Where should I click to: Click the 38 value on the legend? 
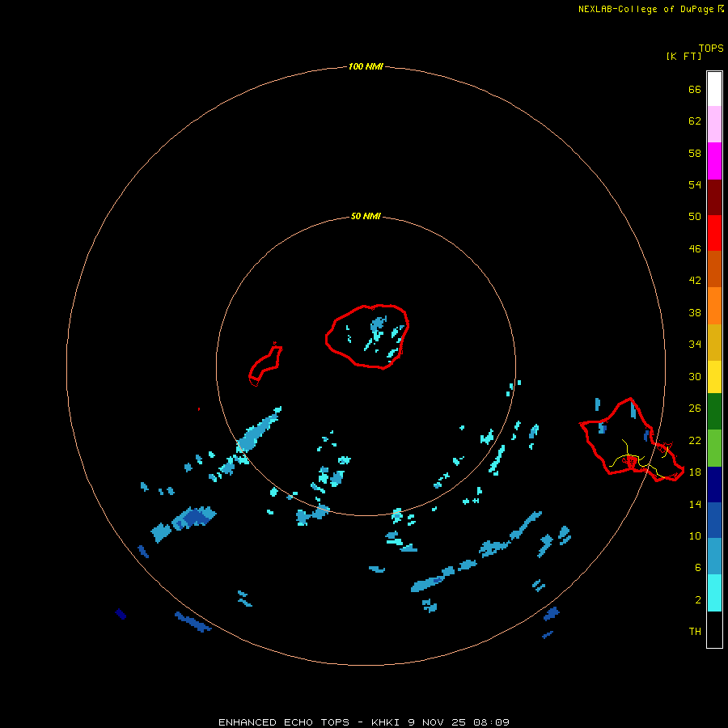[x=695, y=312]
